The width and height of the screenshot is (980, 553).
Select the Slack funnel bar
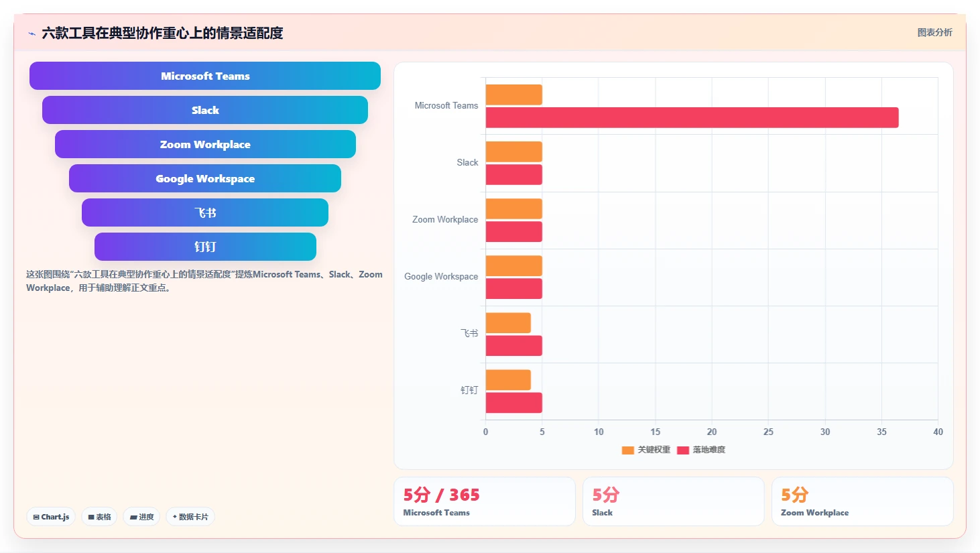click(205, 110)
